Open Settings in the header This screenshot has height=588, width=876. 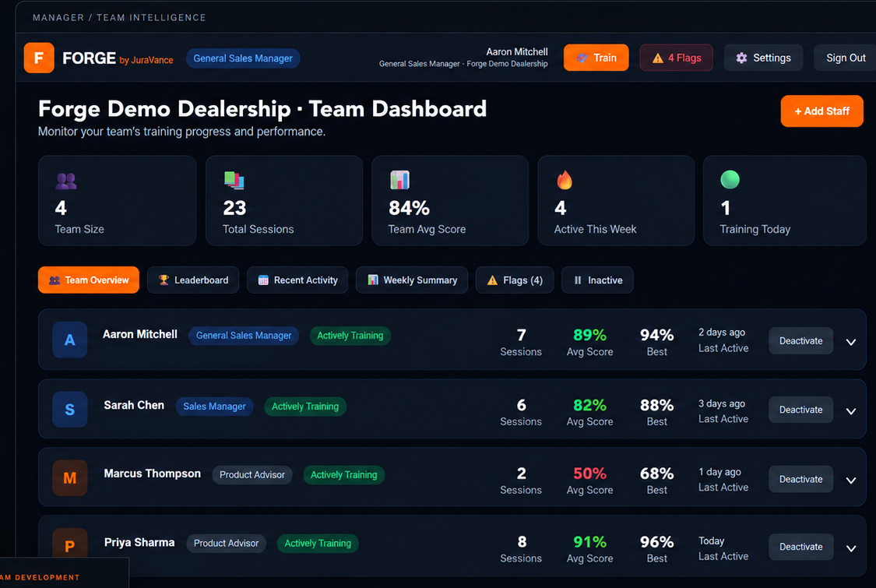[x=763, y=58]
